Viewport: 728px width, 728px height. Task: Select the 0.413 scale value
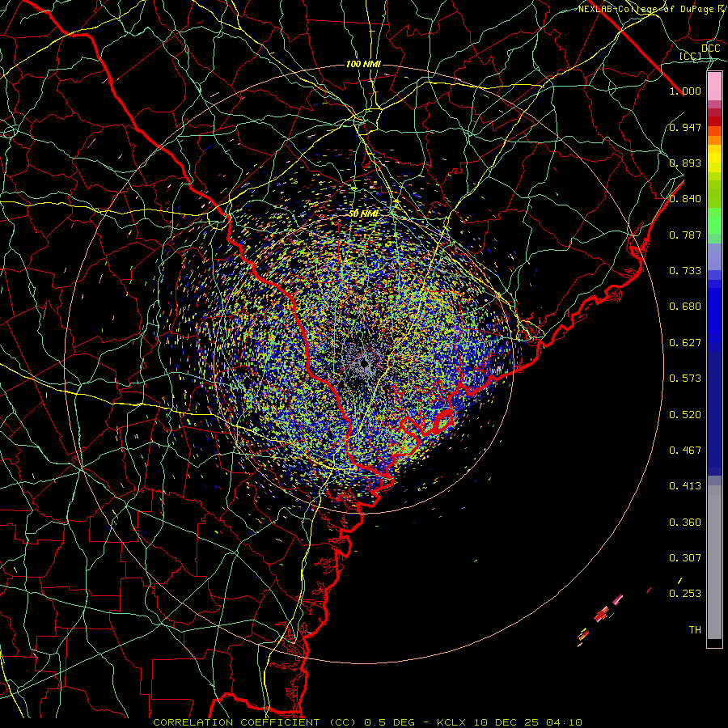[x=685, y=486]
